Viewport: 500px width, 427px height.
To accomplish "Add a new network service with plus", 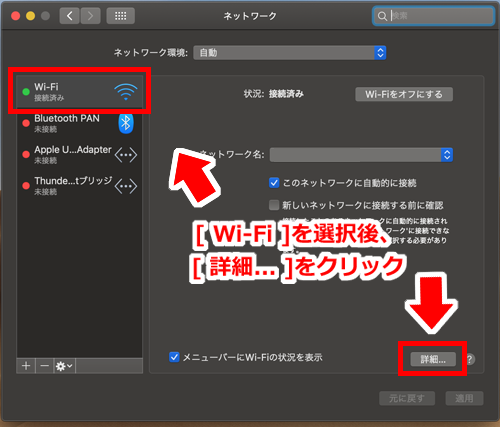I will click(26, 366).
